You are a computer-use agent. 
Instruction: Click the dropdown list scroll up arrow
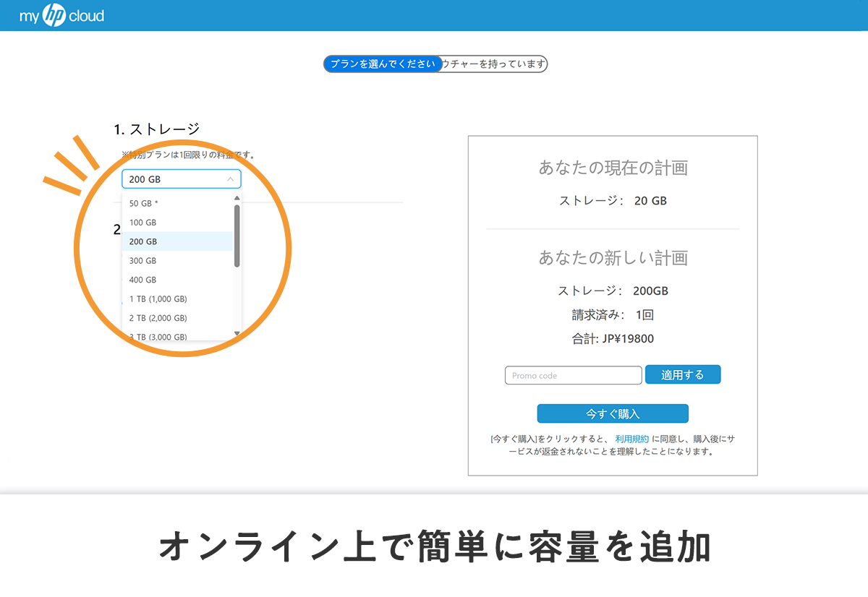237,198
